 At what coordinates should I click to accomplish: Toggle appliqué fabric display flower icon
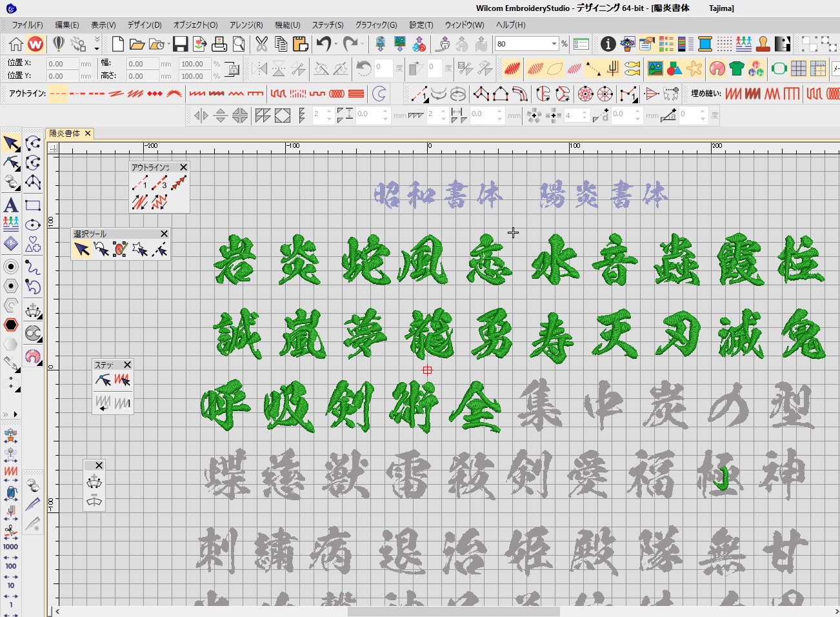click(694, 68)
